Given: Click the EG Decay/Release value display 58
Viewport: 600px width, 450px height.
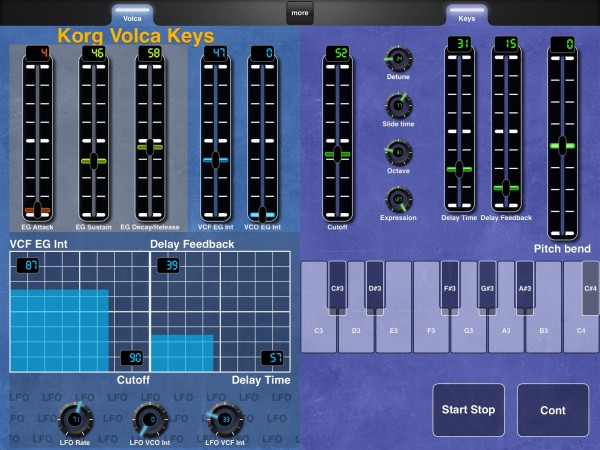Looking at the screenshot, I should tap(150, 52).
